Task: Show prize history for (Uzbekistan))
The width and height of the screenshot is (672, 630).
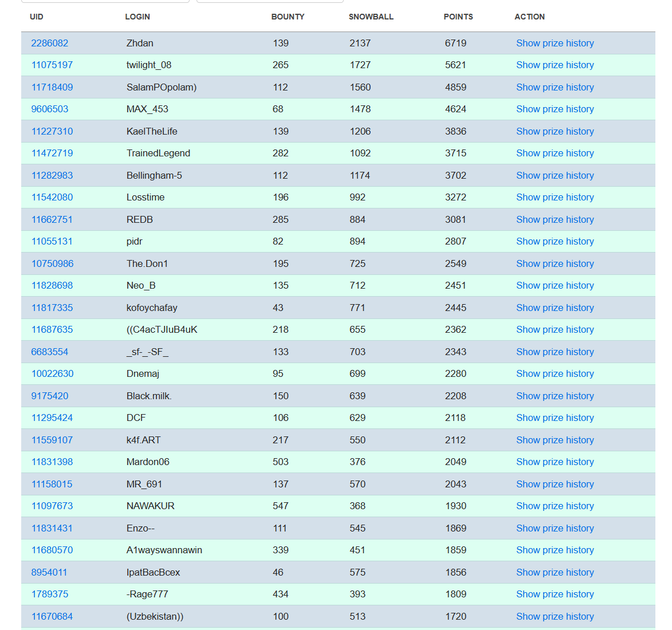Action: (x=555, y=616)
